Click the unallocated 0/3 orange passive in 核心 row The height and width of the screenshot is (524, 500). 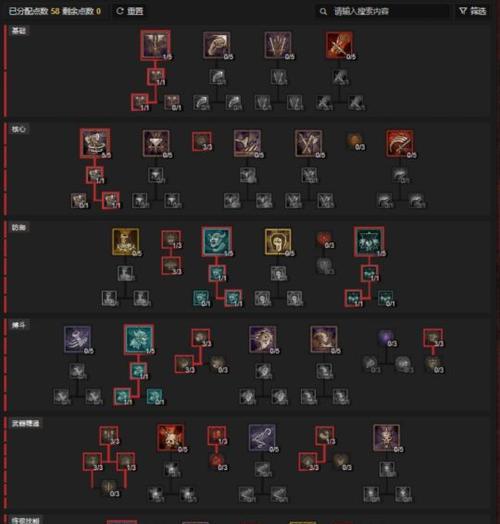[x=355, y=141]
